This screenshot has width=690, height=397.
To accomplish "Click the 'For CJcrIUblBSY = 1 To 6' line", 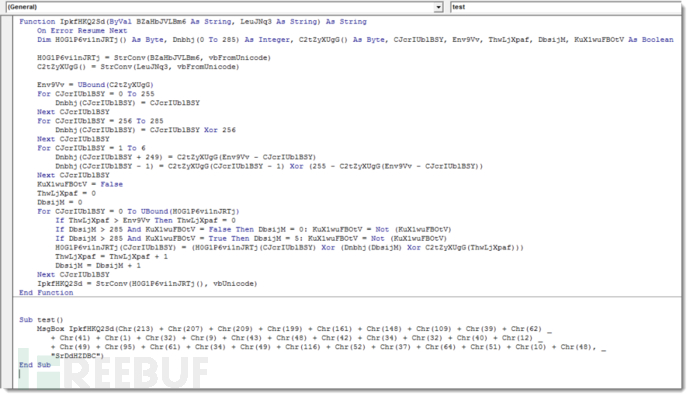I will pyautogui.click(x=91, y=148).
